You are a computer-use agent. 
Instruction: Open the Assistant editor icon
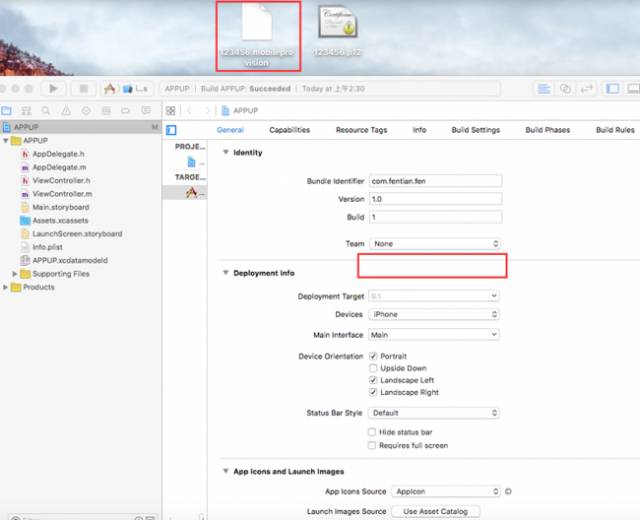click(x=565, y=89)
